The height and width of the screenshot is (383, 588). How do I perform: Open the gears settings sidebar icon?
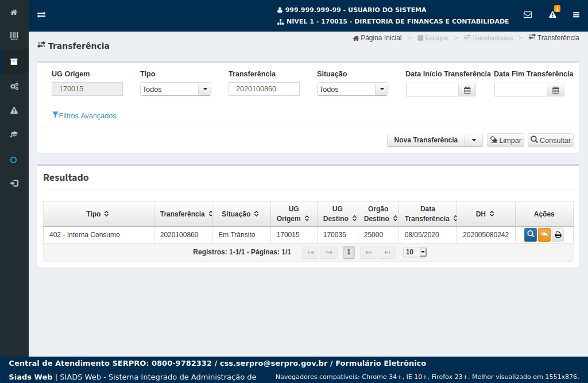[x=14, y=86]
